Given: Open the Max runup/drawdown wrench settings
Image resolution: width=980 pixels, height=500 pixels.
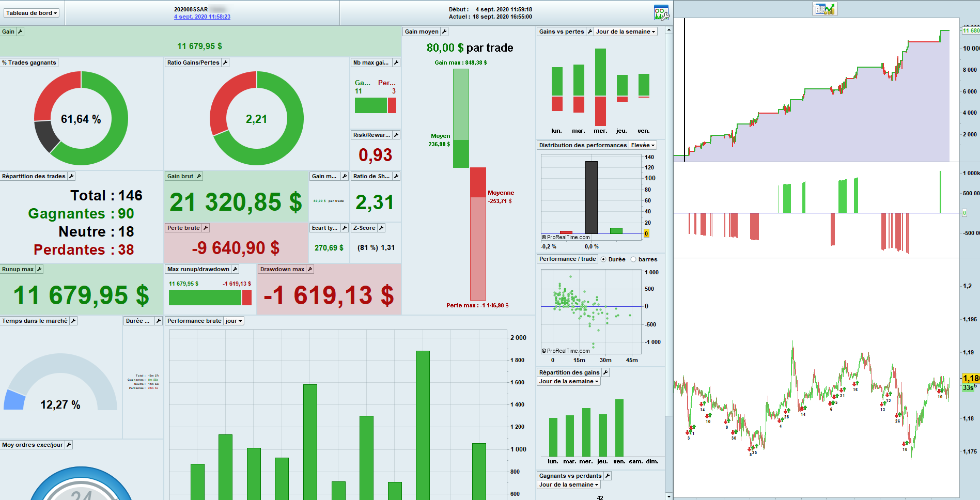Looking at the screenshot, I should point(235,269).
